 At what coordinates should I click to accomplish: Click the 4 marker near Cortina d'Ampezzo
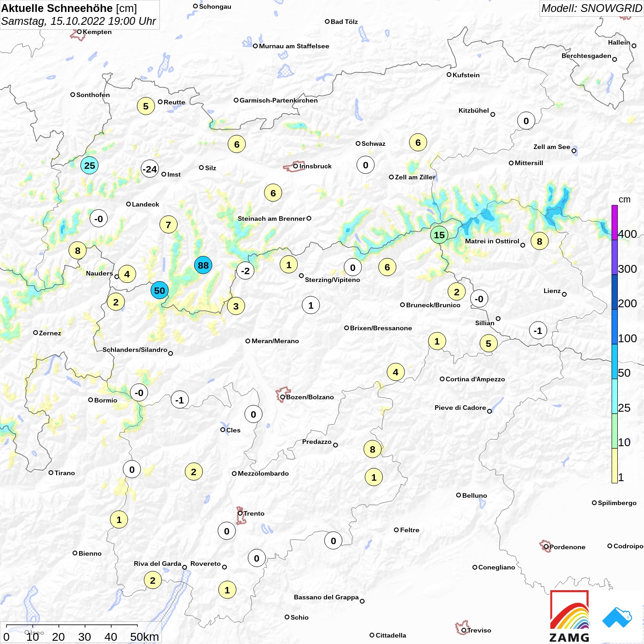(x=396, y=372)
